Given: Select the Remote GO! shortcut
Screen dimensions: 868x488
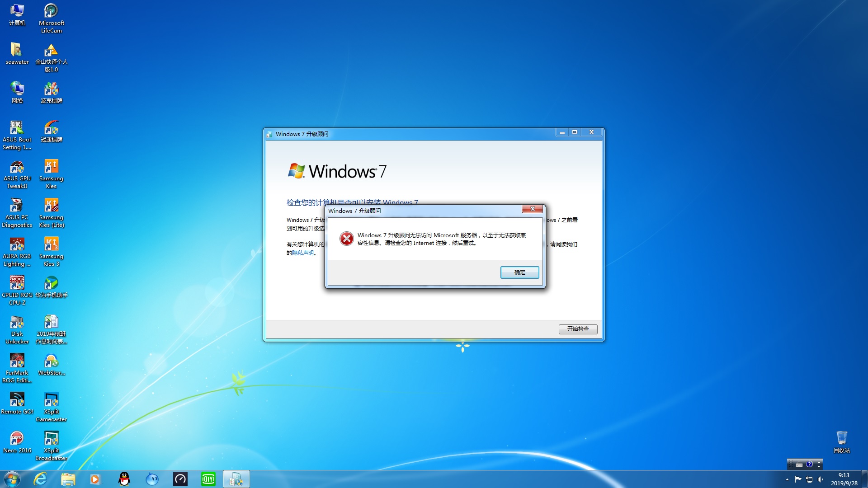Looking at the screenshot, I should point(17,403).
